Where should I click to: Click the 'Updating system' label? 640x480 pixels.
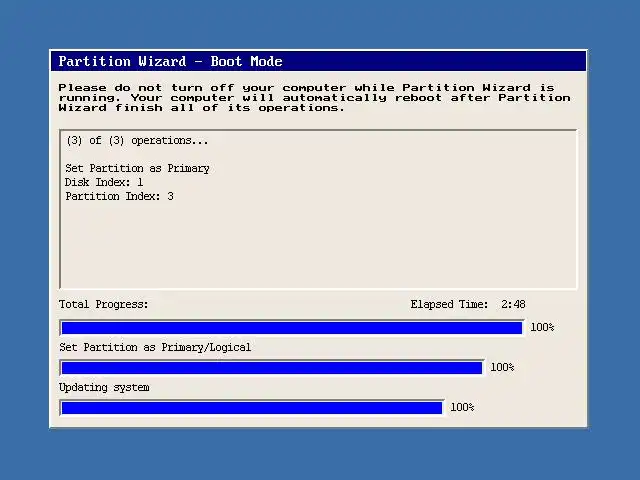[104, 387]
